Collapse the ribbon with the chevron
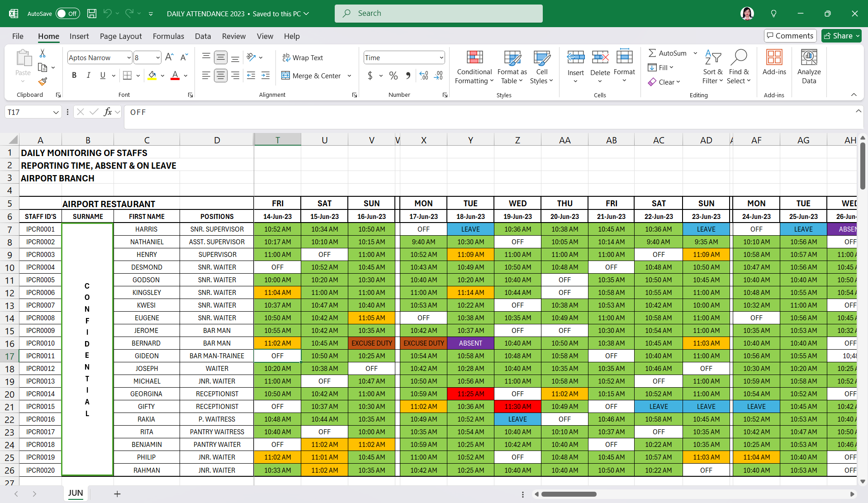 tap(854, 95)
